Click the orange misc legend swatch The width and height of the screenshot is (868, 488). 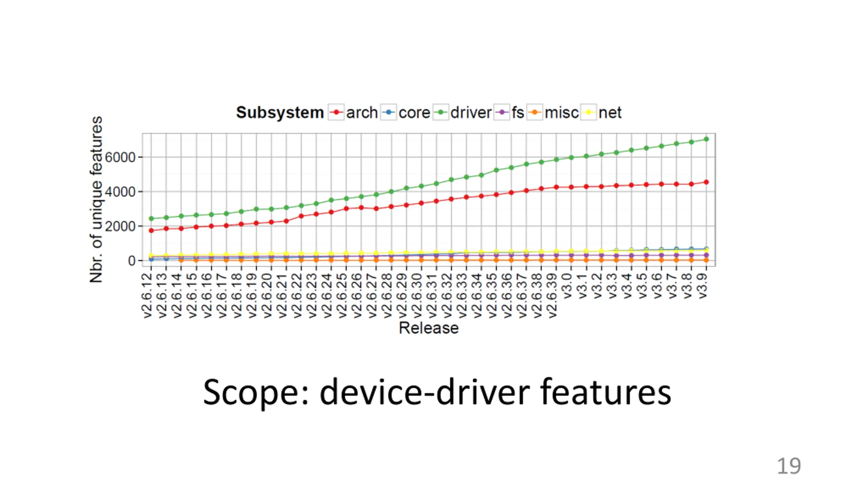coord(535,112)
